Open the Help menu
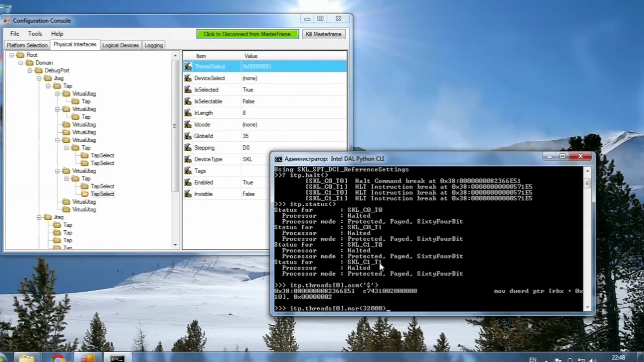 click(x=57, y=34)
